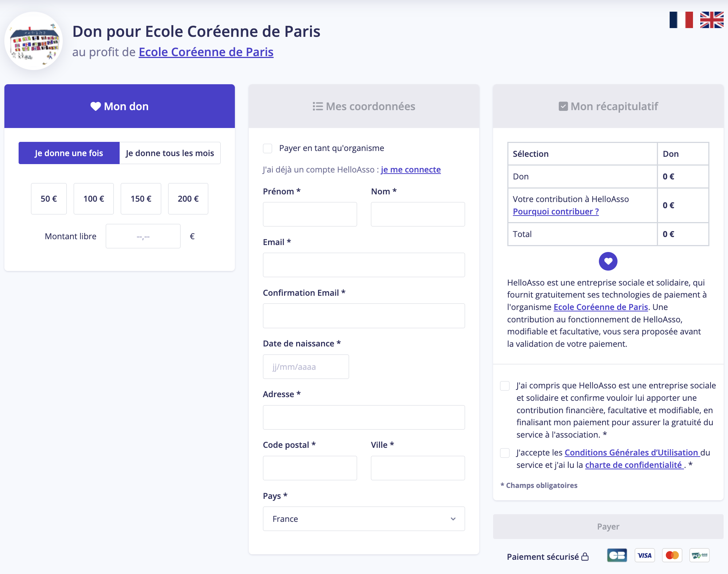The image size is (728, 574).
Task: Click the purple heart circle icon
Action: coord(608,261)
